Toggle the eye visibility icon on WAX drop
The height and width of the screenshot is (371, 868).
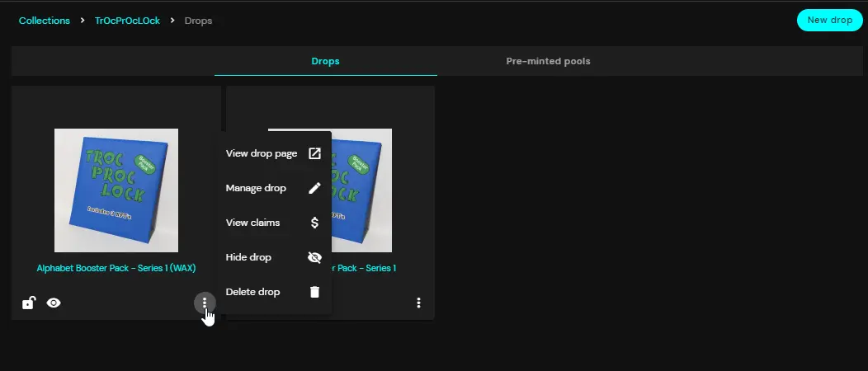click(54, 303)
